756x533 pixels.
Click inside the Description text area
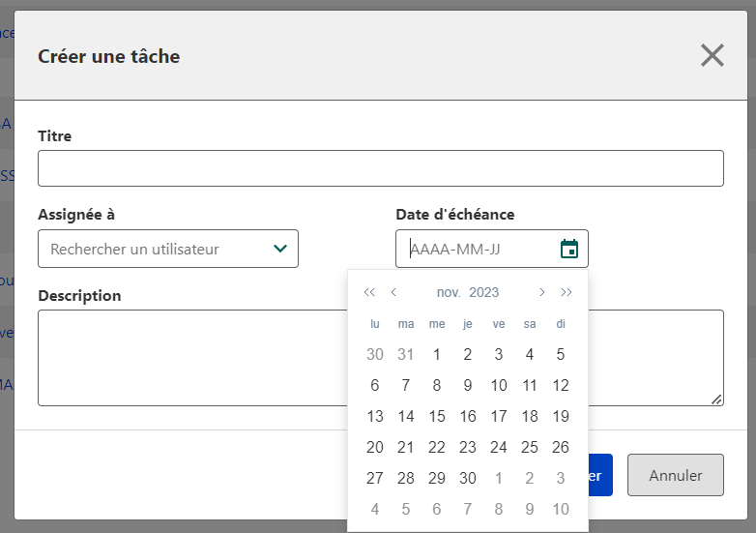(193, 357)
